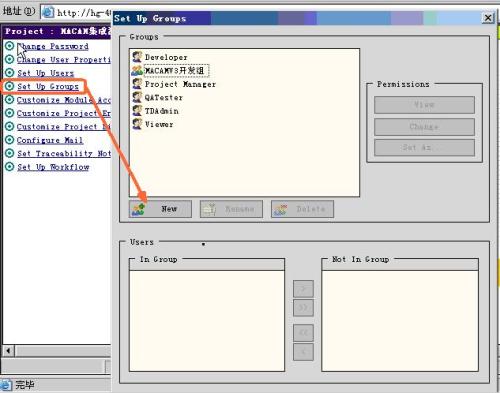Image resolution: width=500 pixels, height=393 pixels.
Task: Open the Configure Mail link
Action: pyautogui.click(x=50, y=140)
